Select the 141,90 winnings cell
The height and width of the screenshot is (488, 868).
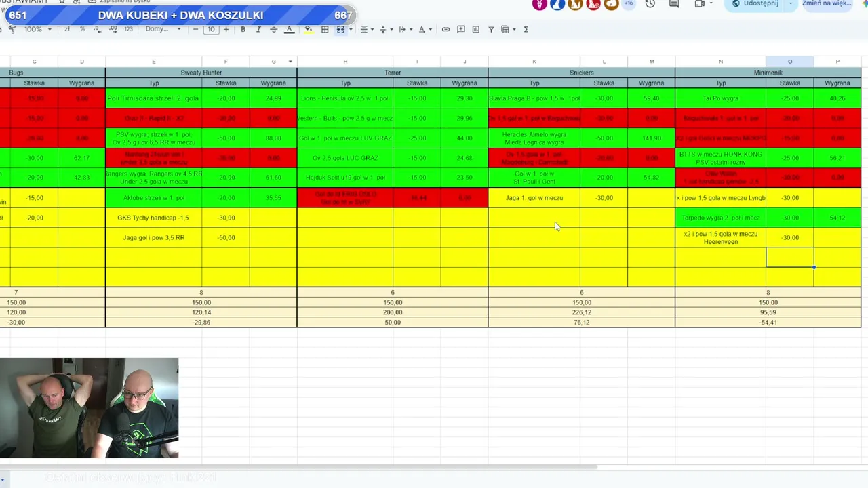coord(652,138)
